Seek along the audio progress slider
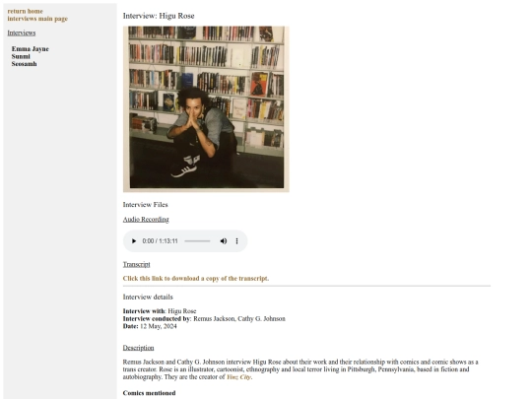This screenshot has height=399, width=532. (x=197, y=241)
